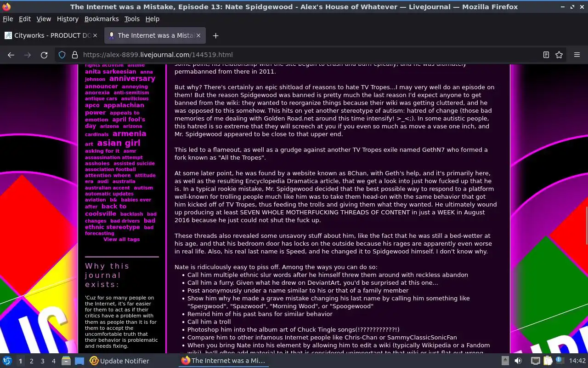Click View all tags link
Image resolution: width=588 pixels, height=368 pixels.
(122, 240)
